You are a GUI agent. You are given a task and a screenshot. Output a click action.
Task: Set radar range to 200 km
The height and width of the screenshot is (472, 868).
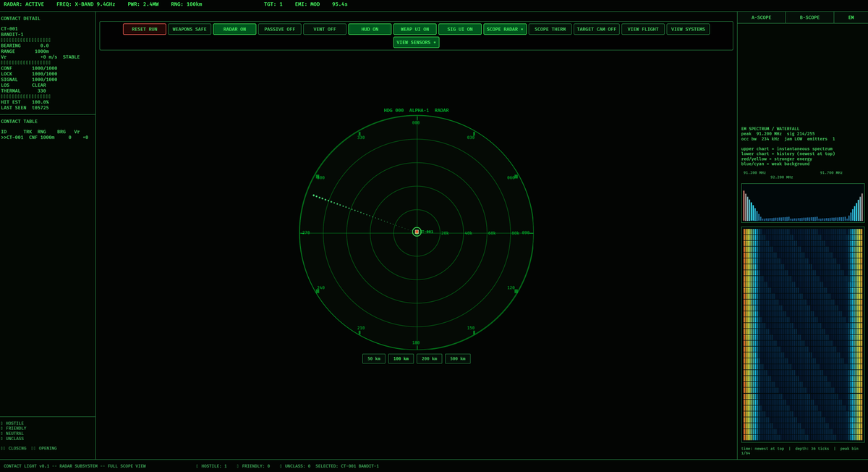click(429, 359)
